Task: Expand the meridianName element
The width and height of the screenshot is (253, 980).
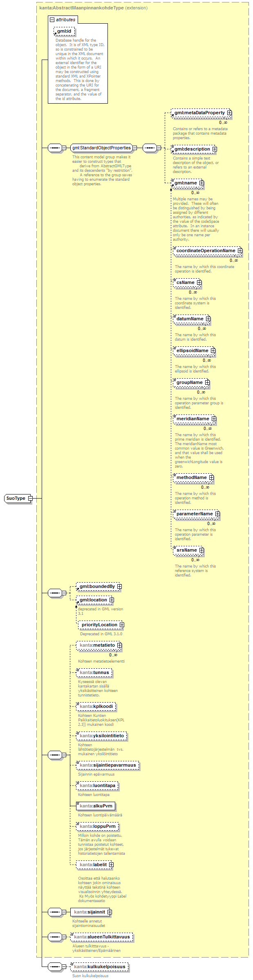Action: tap(214, 419)
